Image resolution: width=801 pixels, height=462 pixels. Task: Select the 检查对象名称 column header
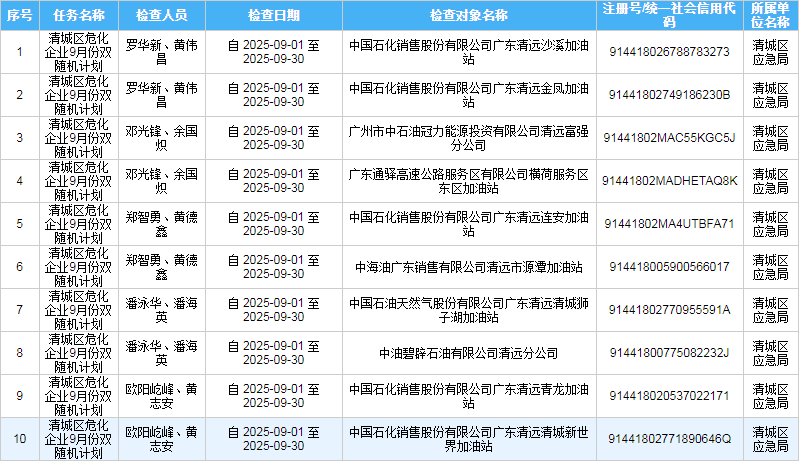(468, 16)
